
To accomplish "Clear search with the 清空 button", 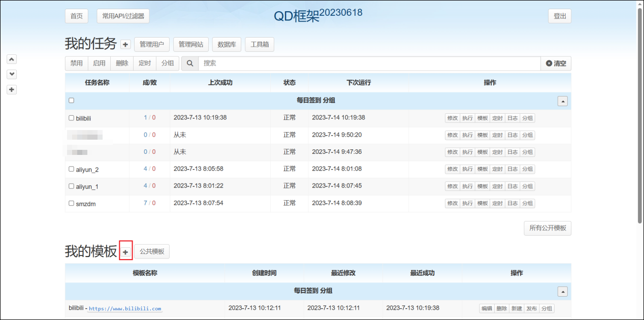I will pos(556,63).
